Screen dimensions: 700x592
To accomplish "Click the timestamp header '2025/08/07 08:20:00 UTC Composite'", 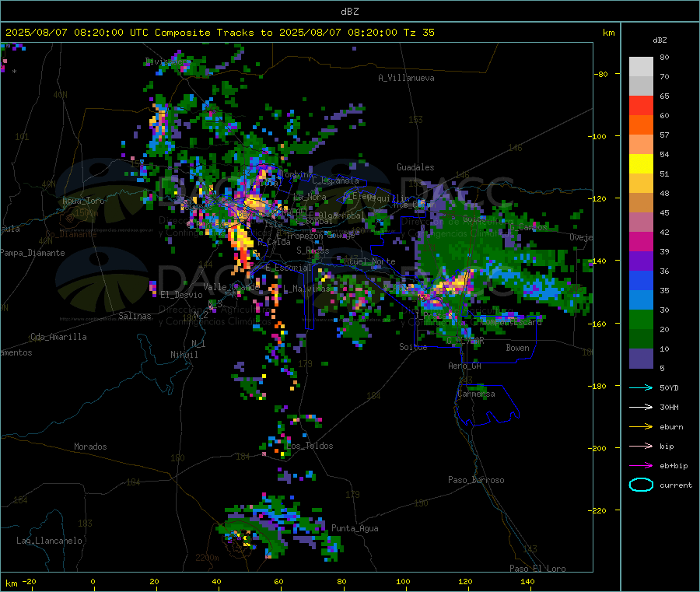I will tap(107, 33).
